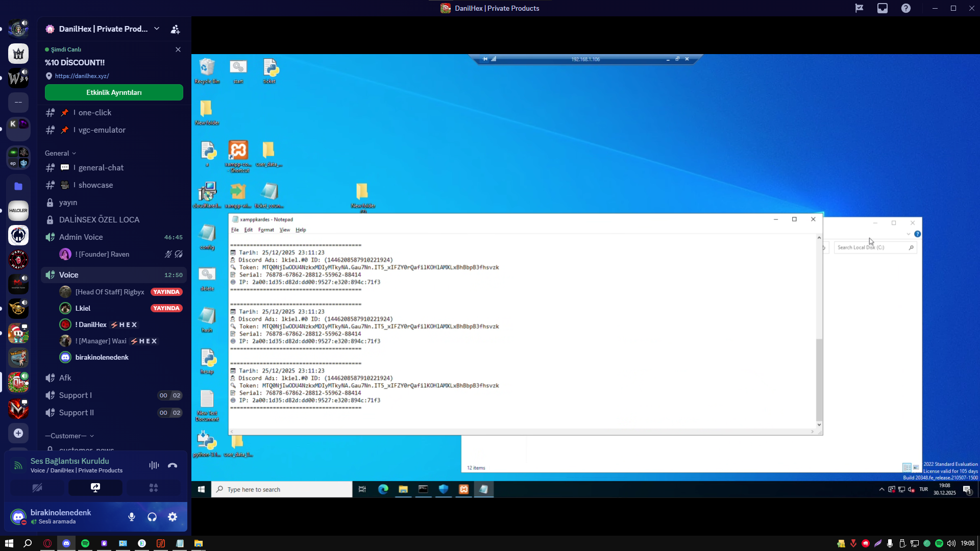Image resolution: width=980 pixels, height=551 pixels.
Task: Click the invite members icon beside server name
Action: click(x=175, y=29)
